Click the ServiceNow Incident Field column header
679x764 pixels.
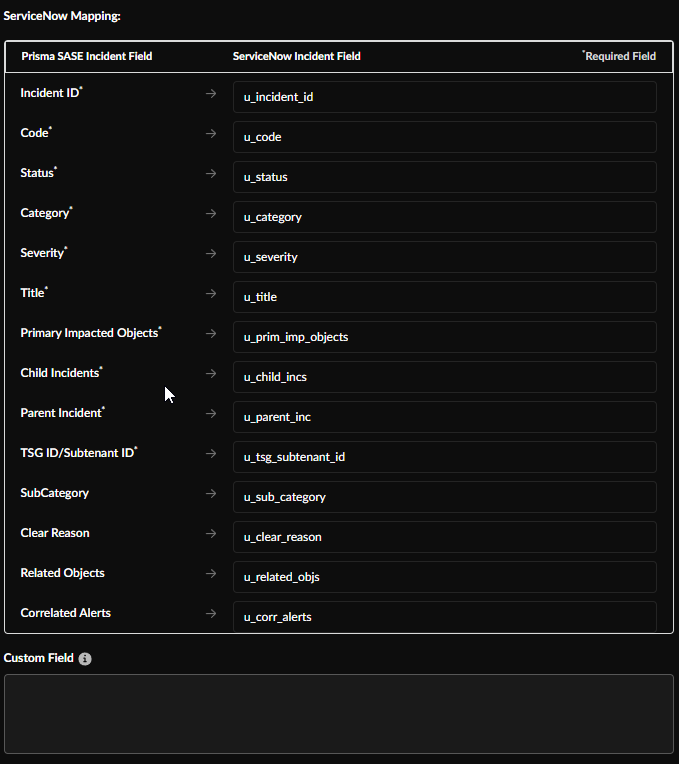(296, 57)
